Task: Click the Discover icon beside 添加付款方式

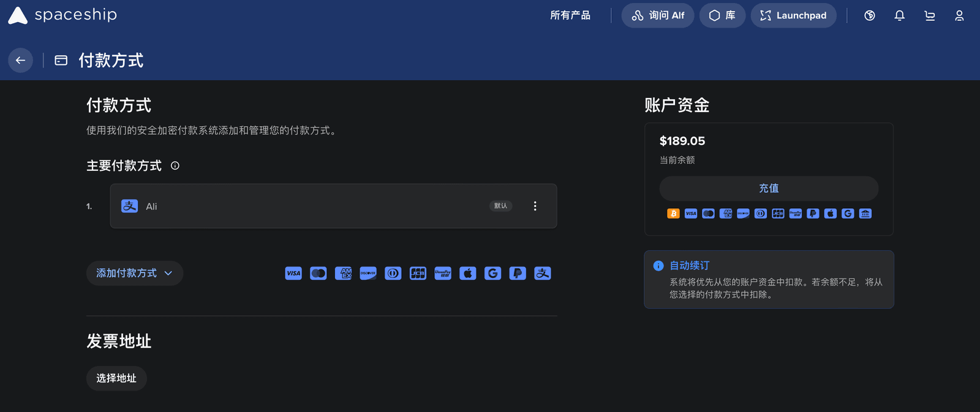Action: (368, 273)
